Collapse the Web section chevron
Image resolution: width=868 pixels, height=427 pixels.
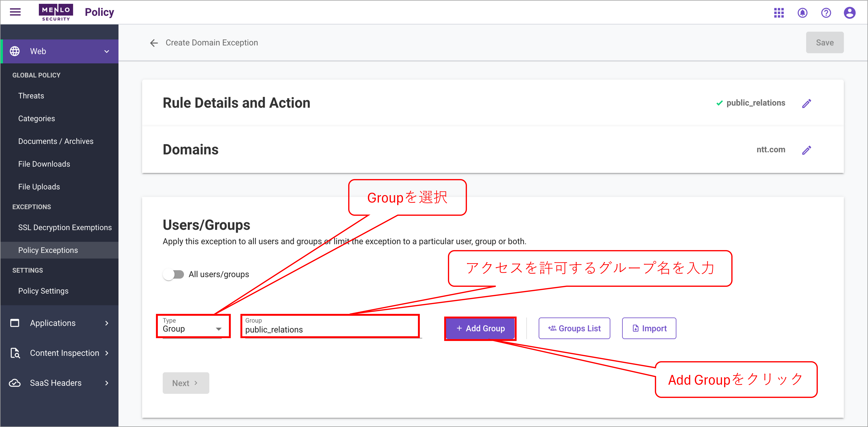click(x=107, y=52)
